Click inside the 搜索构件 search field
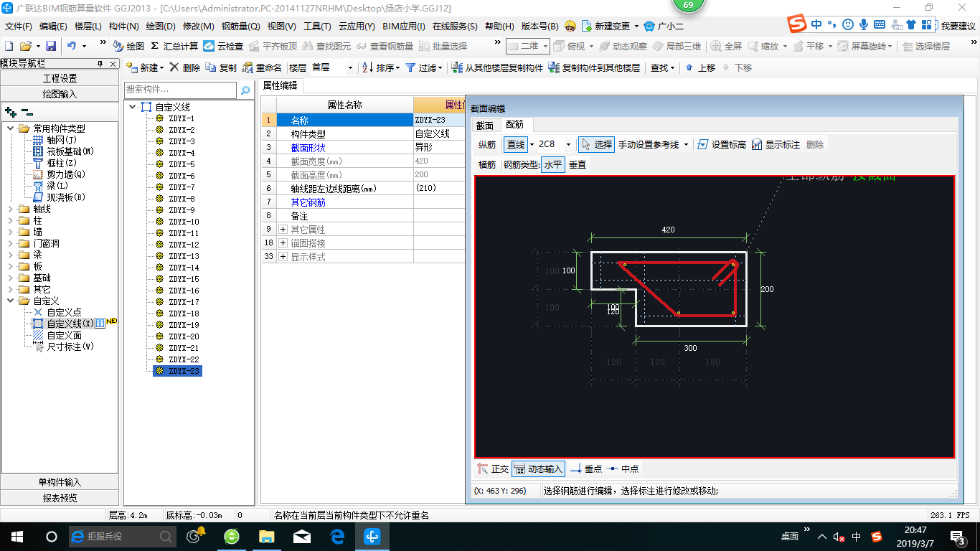This screenshot has width=980, height=551. [x=180, y=90]
